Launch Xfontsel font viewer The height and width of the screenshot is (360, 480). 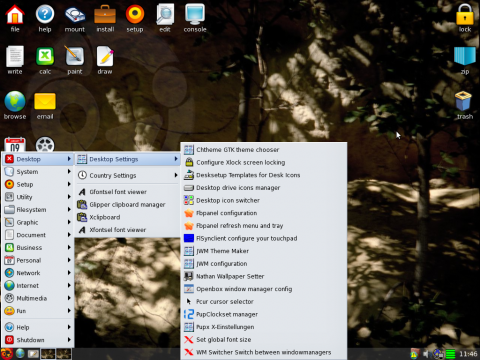coord(128,230)
